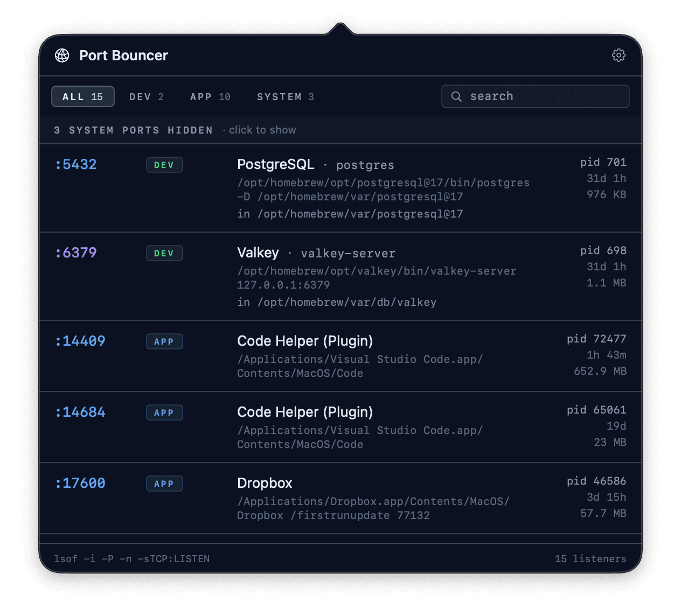Show the 3 hidden system ports
The width and height of the screenshot is (681, 616).
340,130
